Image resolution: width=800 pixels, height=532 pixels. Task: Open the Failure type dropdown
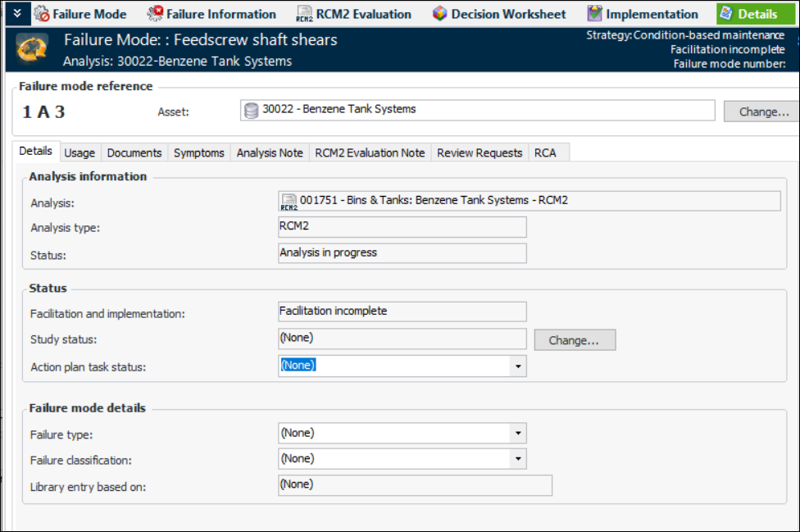click(516, 434)
